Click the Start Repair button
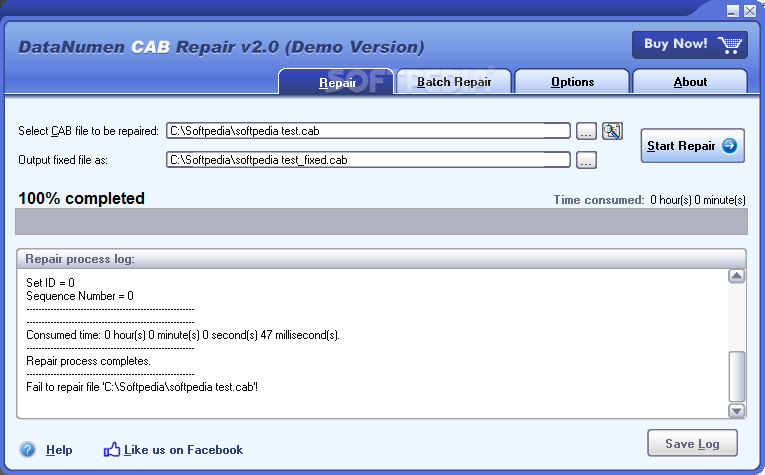The image size is (765, 475). [692, 146]
